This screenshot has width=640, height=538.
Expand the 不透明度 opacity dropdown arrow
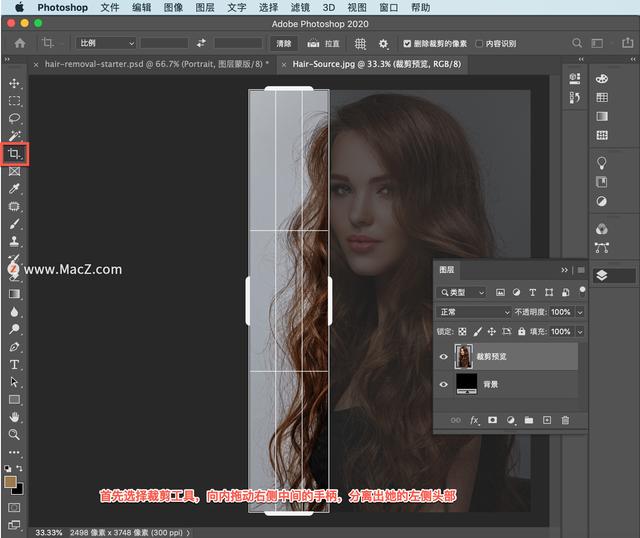580,312
